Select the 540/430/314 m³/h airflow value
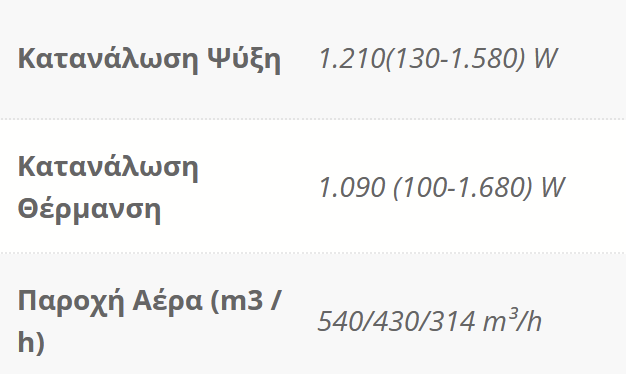Screen dimensions: 626x374 pos(430,319)
